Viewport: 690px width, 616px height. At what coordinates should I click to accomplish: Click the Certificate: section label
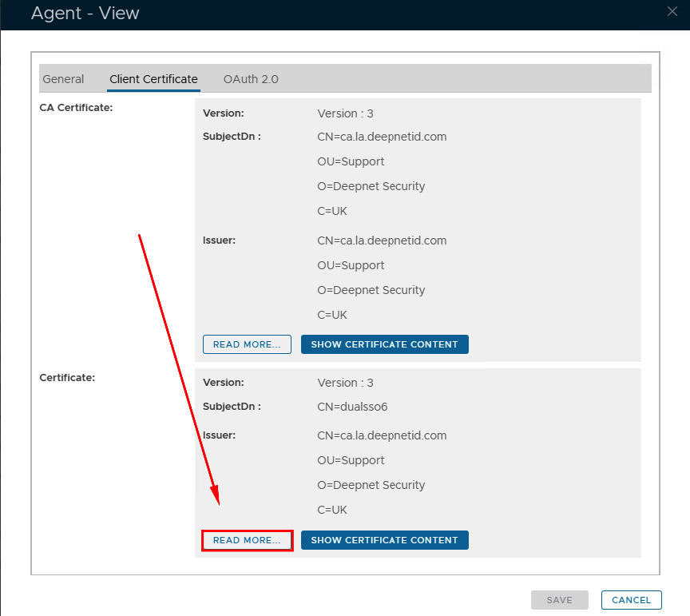67,377
